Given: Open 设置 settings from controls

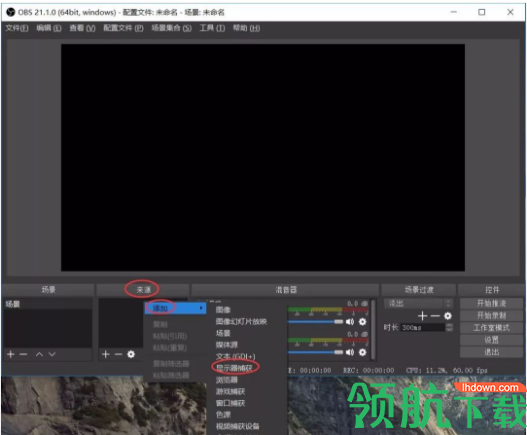Looking at the screenshot, I should pos(491,340).
